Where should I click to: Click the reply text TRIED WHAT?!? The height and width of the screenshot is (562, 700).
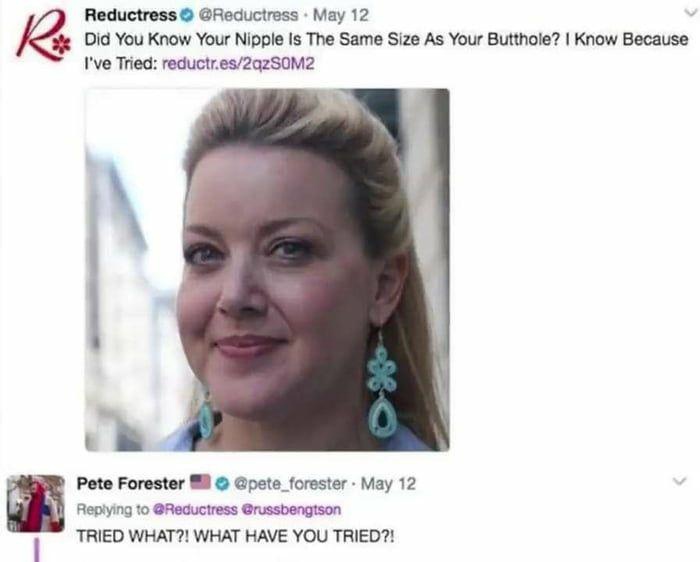[x=235, y=535]
